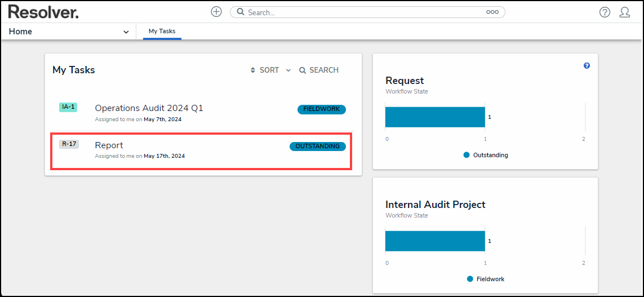Open Operations Audit 2024 Q1 task
Viewport: 644px width, 297px height.
click(149, 108)
